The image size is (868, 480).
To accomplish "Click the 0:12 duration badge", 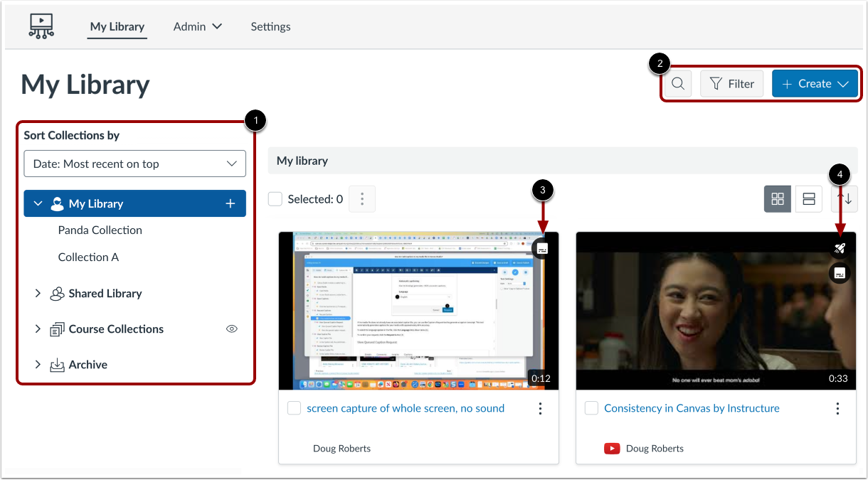I will tap(541, 378).
